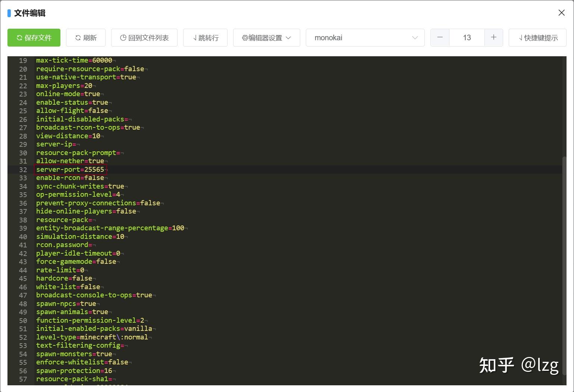The image size is (574, 392).
Task: Increase font size with plus button
Action: pos(494,37)
